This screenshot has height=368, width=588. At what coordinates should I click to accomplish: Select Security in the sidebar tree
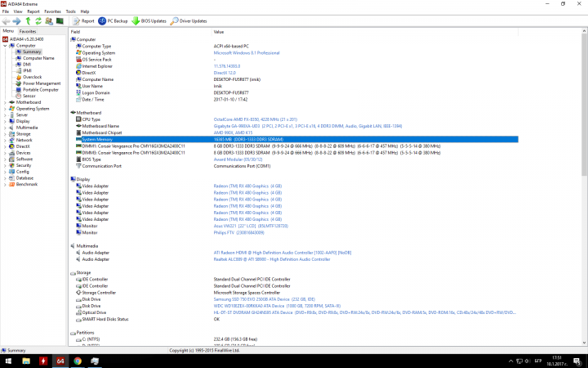click(x=24, y=165)
